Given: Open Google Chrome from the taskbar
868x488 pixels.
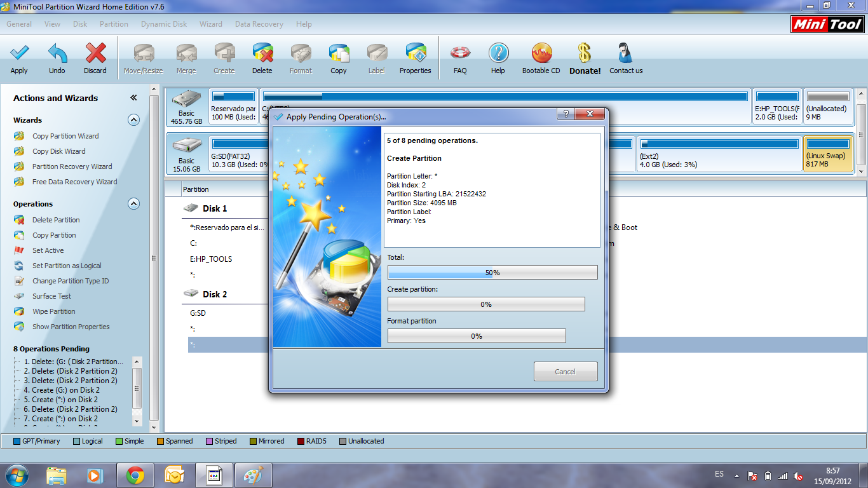Looking at the screenshot, I should (135, 475).
